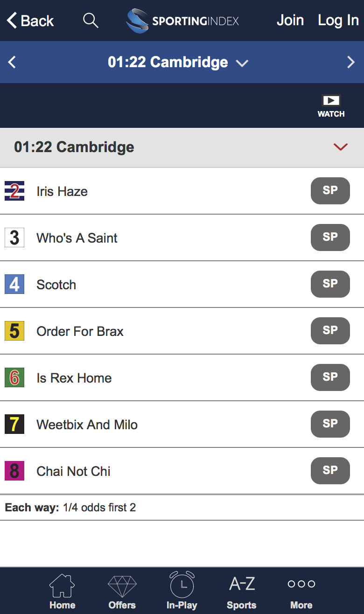
Task: Select SP odds for Iris Haze
Action: pos(330,191)
